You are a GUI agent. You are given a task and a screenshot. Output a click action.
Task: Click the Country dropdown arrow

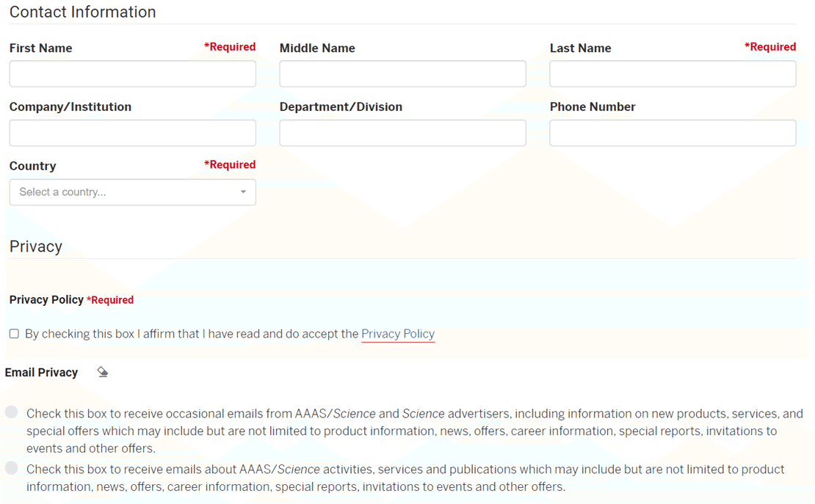(x=243, y=192)
